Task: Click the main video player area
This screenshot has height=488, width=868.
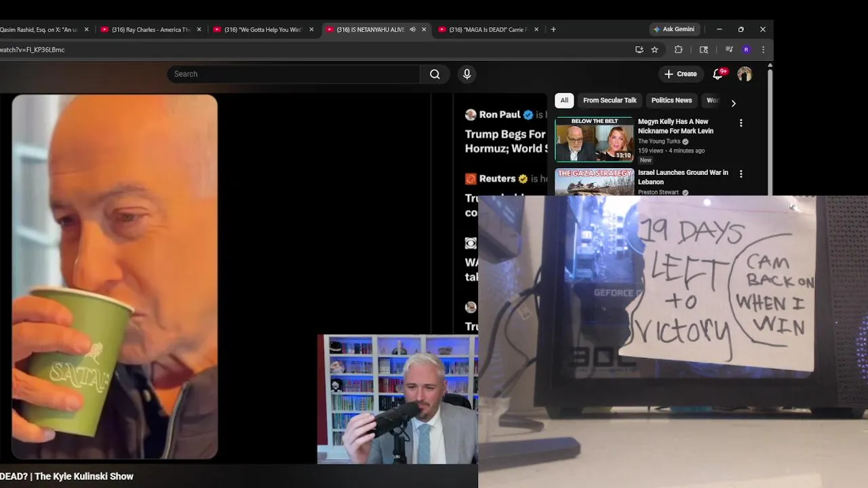Action: (273, 278)
